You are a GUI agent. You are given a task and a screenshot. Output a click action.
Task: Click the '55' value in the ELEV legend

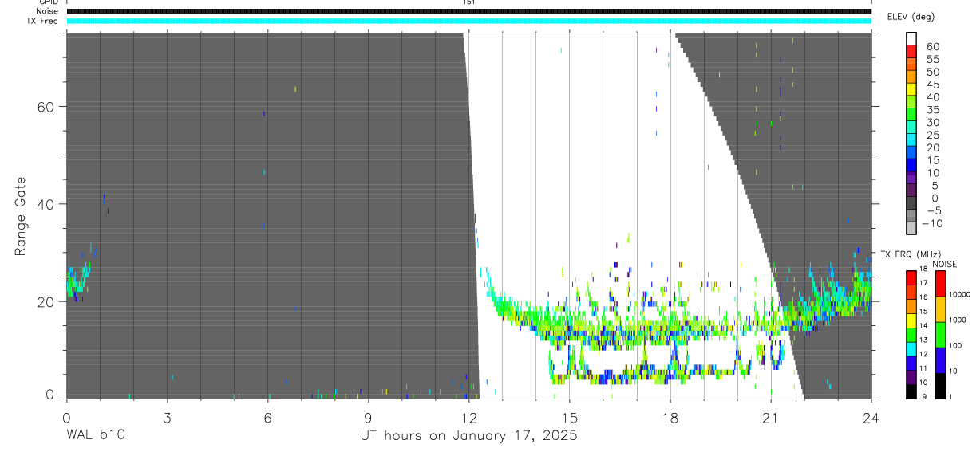pos(933,59)
